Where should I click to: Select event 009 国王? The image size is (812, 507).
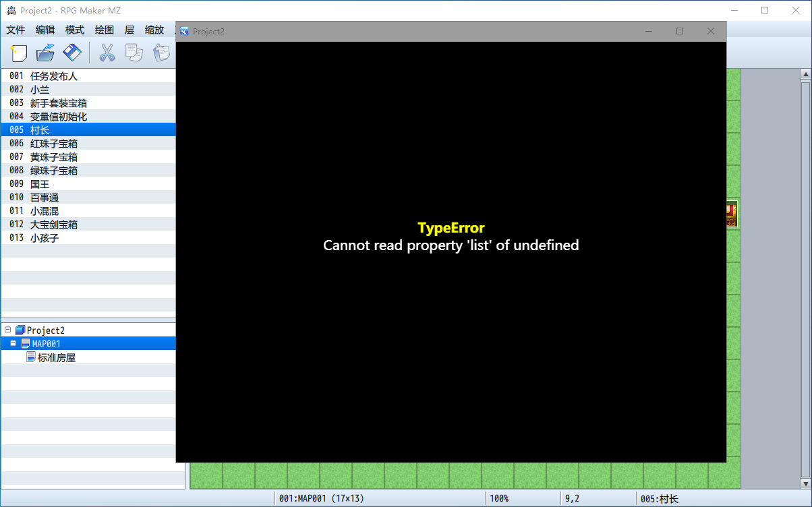88,184
